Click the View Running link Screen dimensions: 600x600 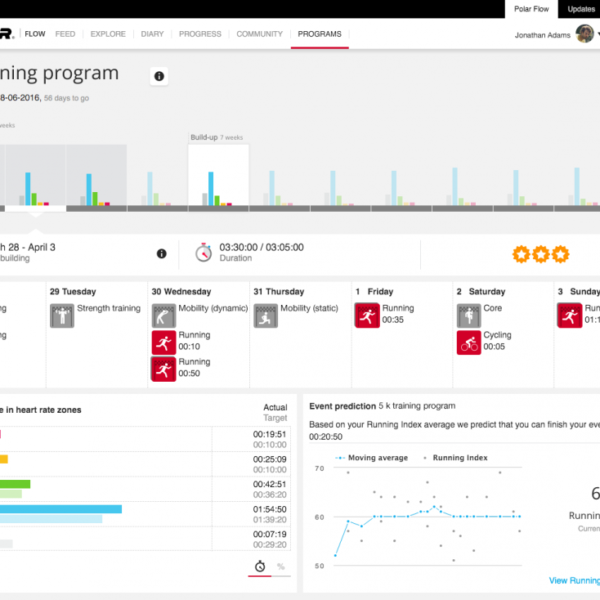(574, 580)
